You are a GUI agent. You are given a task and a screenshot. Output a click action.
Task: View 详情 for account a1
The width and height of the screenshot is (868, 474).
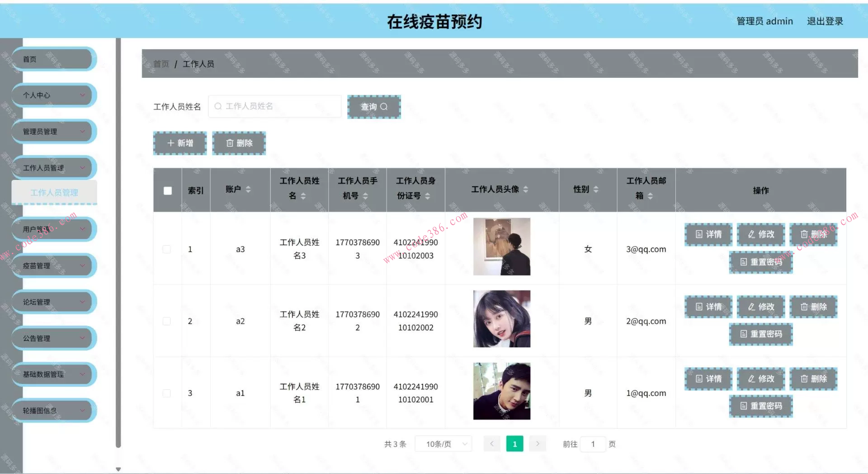pos(708,379)
